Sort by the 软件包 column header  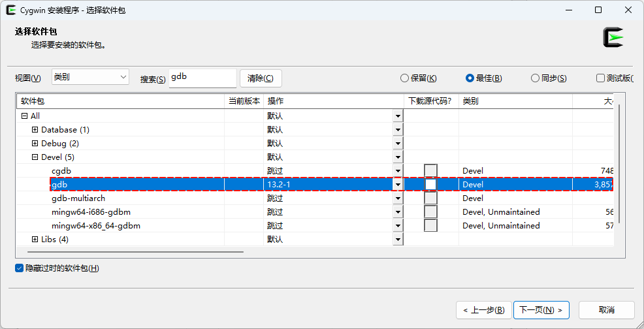point(120,101)
